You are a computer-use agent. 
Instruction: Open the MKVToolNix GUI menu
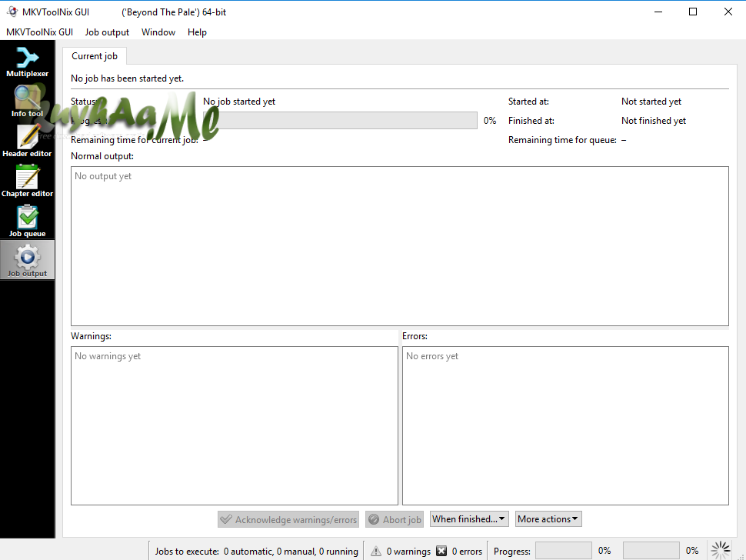click(x=39, y=32)
